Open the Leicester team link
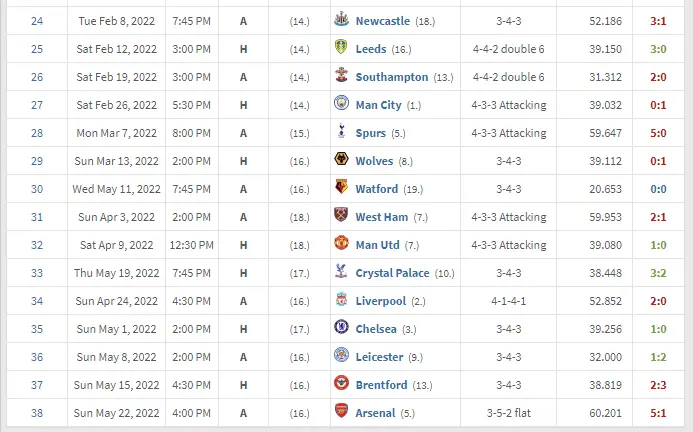The width and height of the screenshot is (693, 432). (379, 357)
